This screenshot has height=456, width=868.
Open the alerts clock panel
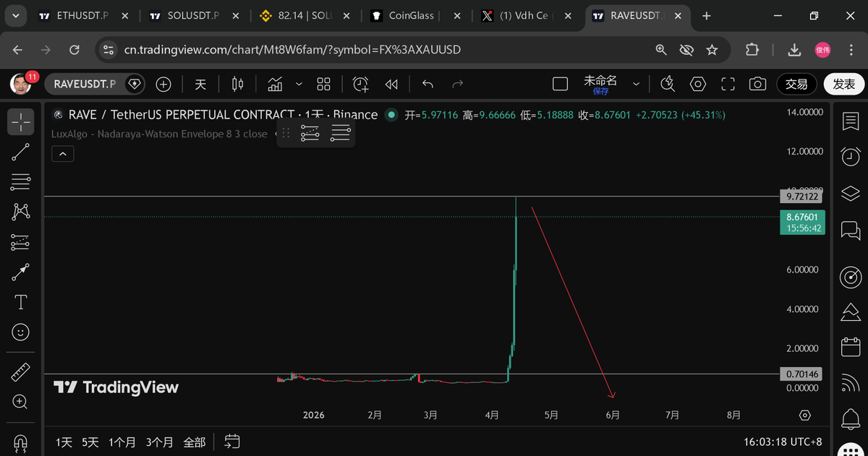coord(851,155)
